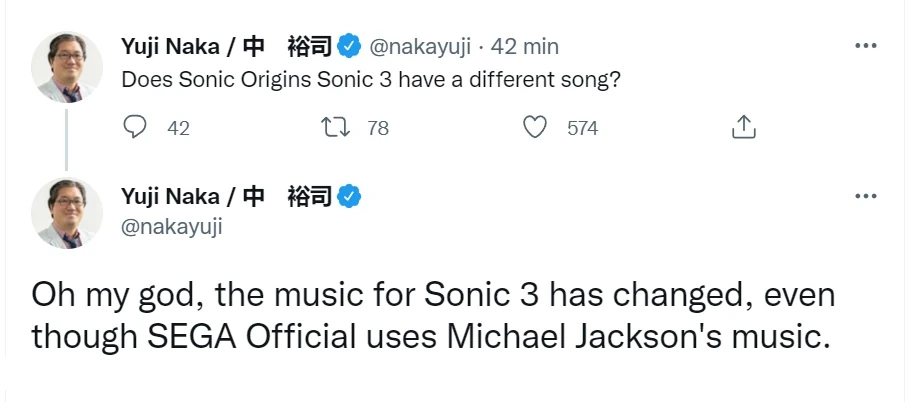
Task: Open the top tweet's more options ellipsis
Action: (x=865, y=46)
